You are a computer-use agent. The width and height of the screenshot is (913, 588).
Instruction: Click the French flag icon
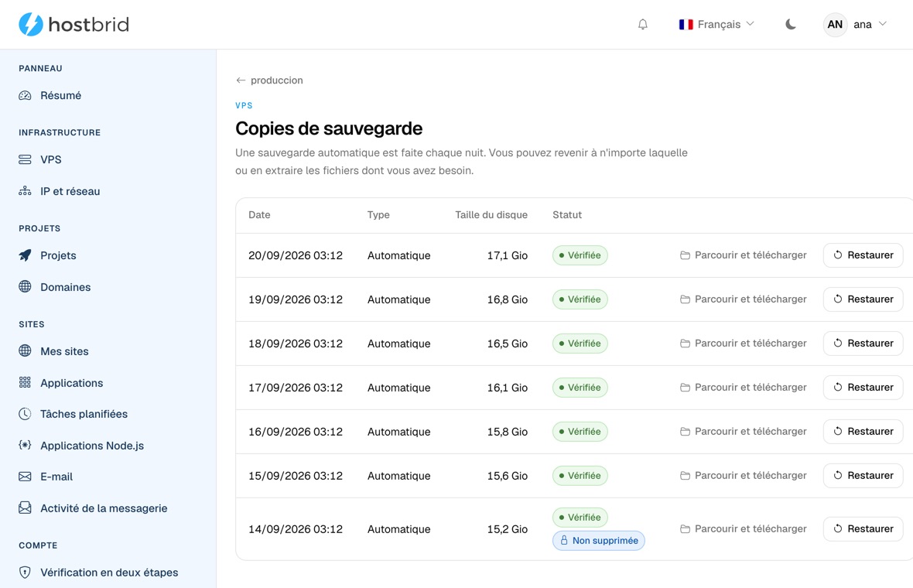click(686, 25)
